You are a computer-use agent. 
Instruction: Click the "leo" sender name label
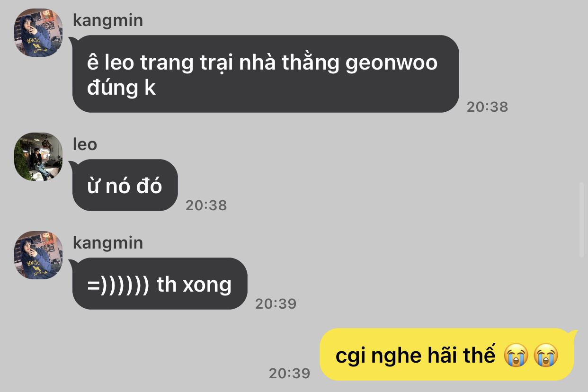(x=85, y=144)
